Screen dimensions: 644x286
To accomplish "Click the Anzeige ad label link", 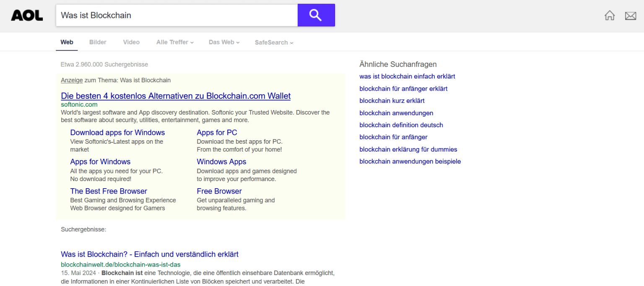I will point(72,80).
